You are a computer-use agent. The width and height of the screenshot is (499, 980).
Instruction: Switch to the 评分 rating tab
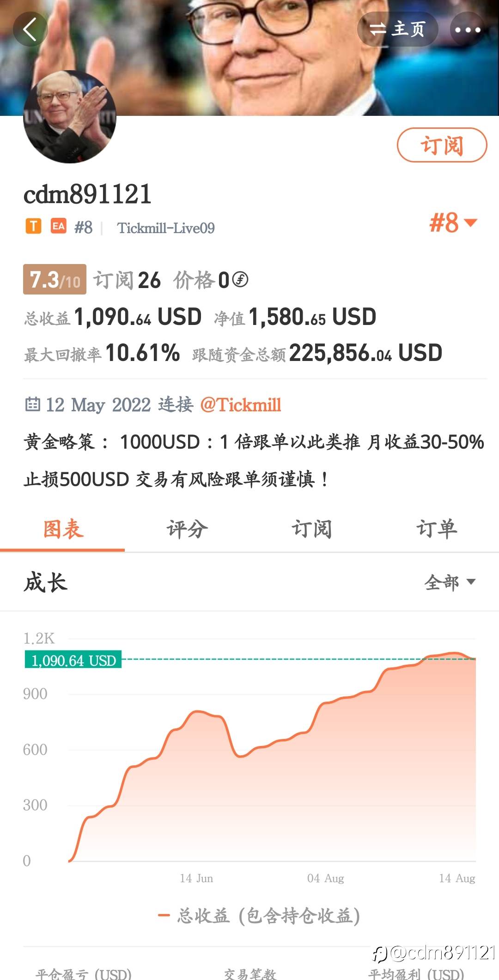[187, 529]
